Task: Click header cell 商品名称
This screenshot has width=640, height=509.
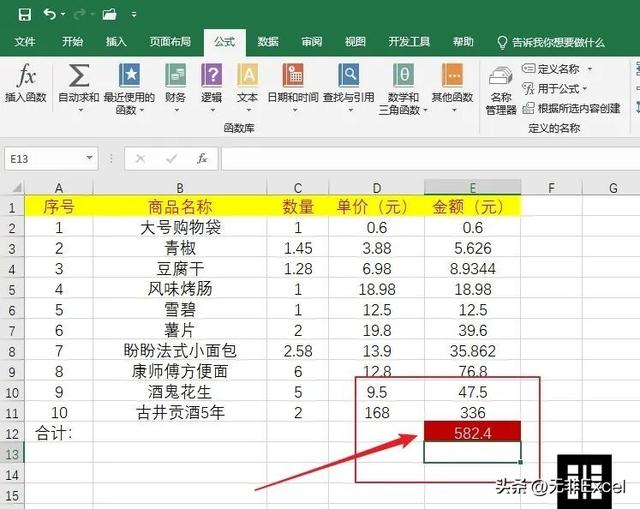Action: pyautogui.click(x=180, y=207)
